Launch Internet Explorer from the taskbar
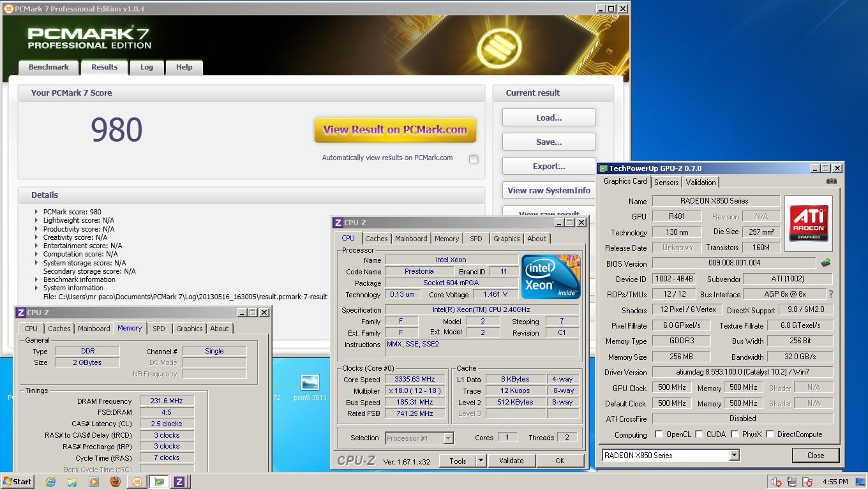 pos(50,482)
